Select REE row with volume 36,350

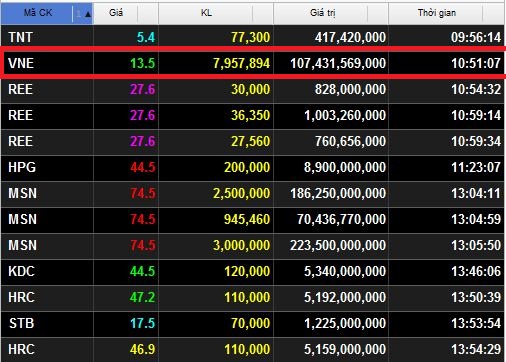(x=253, y=115)
